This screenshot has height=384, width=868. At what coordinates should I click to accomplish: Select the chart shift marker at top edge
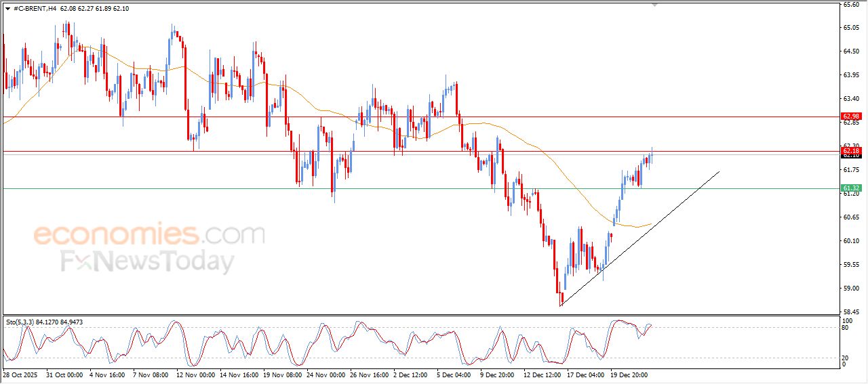pyautogui.click(x=654, y=5)
